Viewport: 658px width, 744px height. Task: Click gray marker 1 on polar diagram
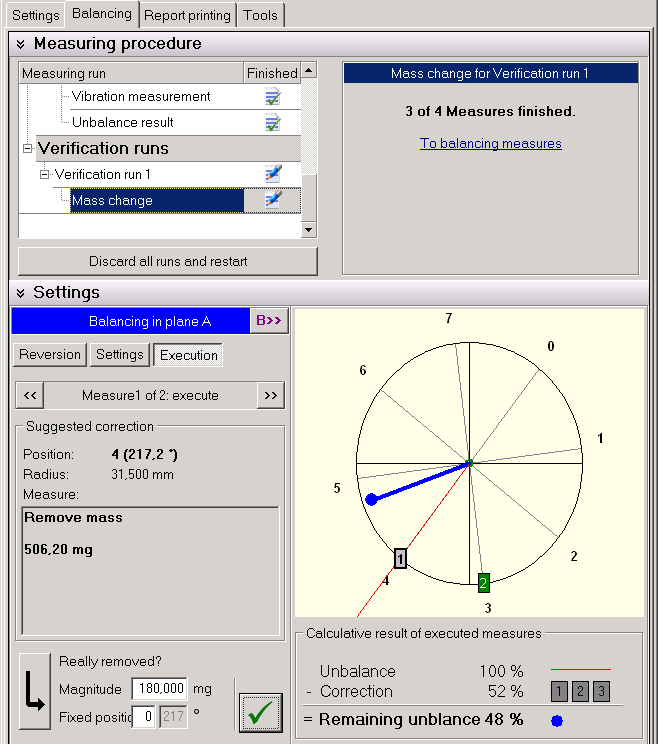pos(400,558)
